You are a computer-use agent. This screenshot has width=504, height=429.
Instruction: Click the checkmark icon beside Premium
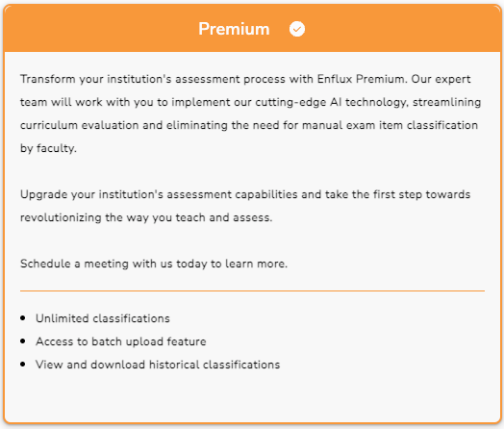[x=296, y=29]
